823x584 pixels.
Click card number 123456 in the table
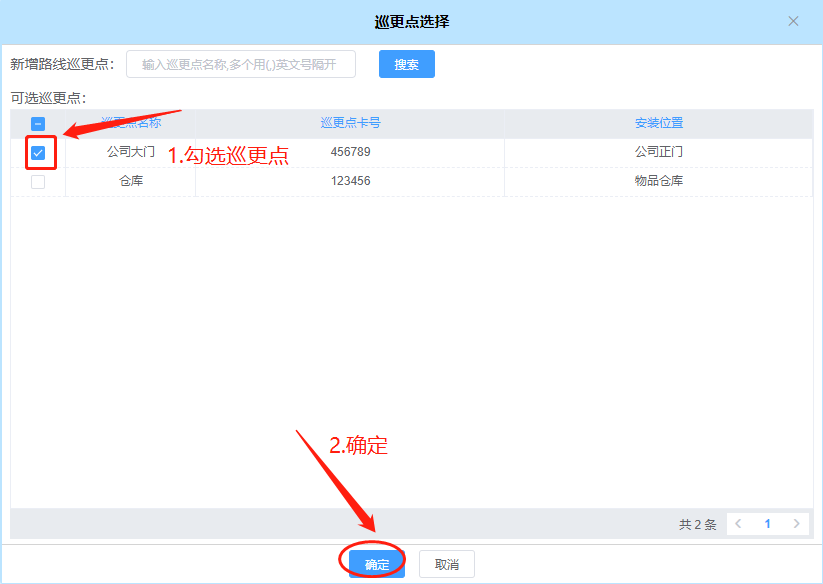[x=352, y=181]
